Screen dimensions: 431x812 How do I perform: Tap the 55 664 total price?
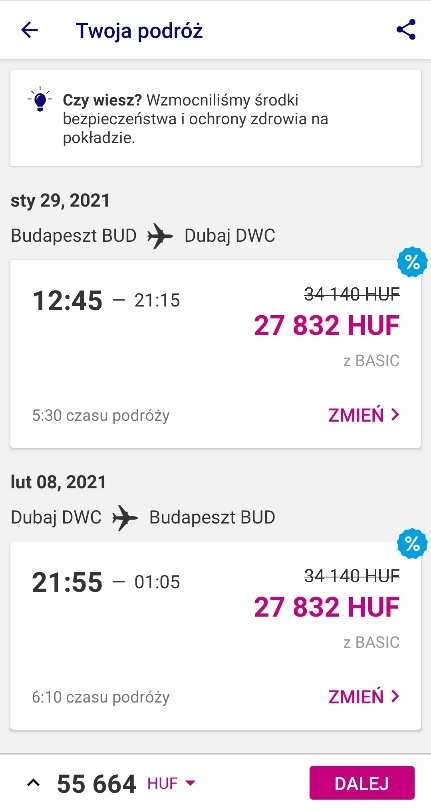[x=96, y=784]
